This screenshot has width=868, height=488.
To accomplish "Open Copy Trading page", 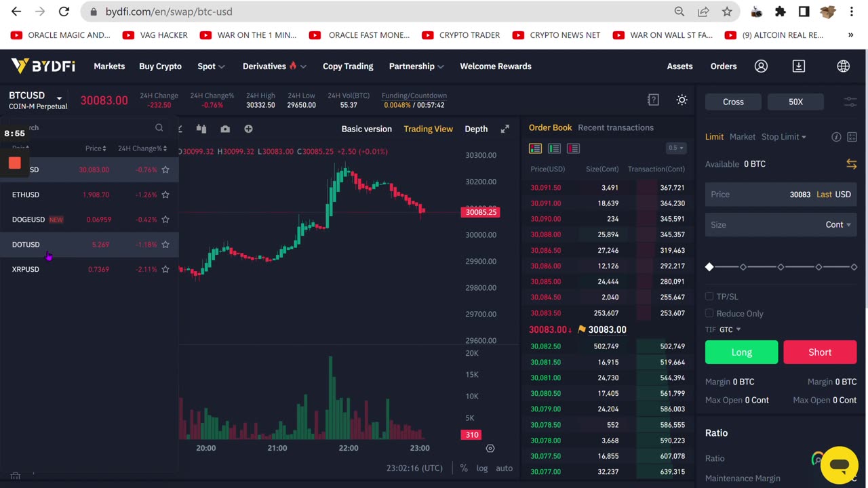I will coord(348,66).
